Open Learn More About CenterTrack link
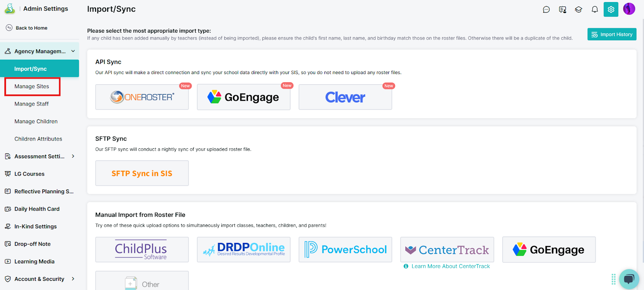The image size is (644, 290). point(447,266)
